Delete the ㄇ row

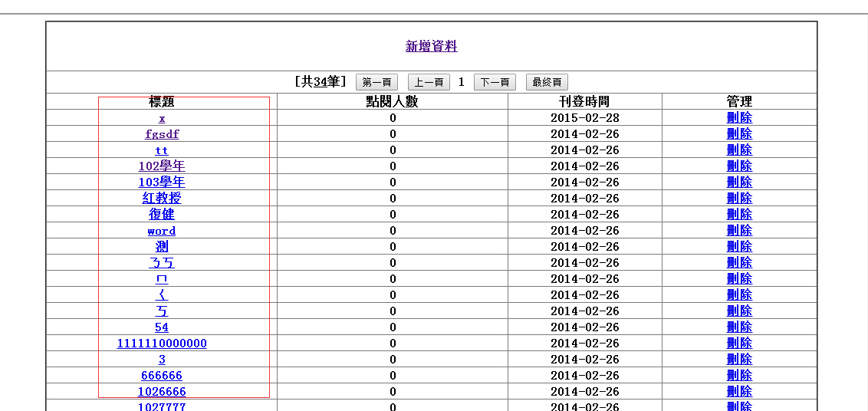739,278
